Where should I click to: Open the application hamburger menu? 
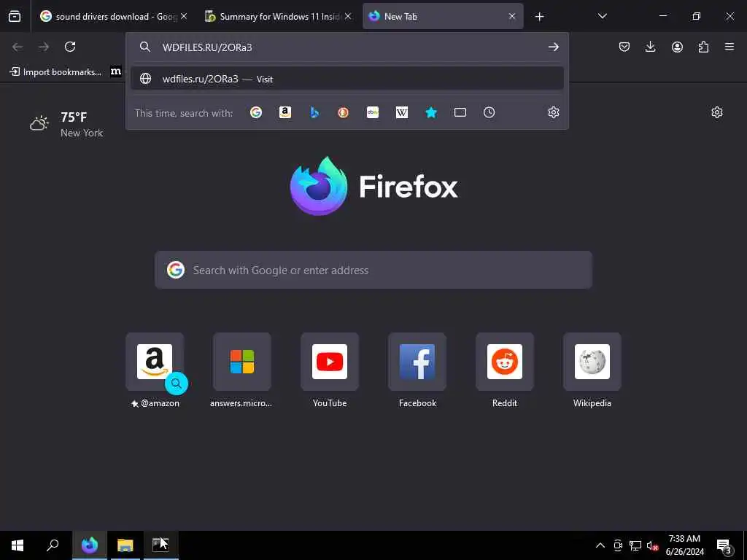729,47
